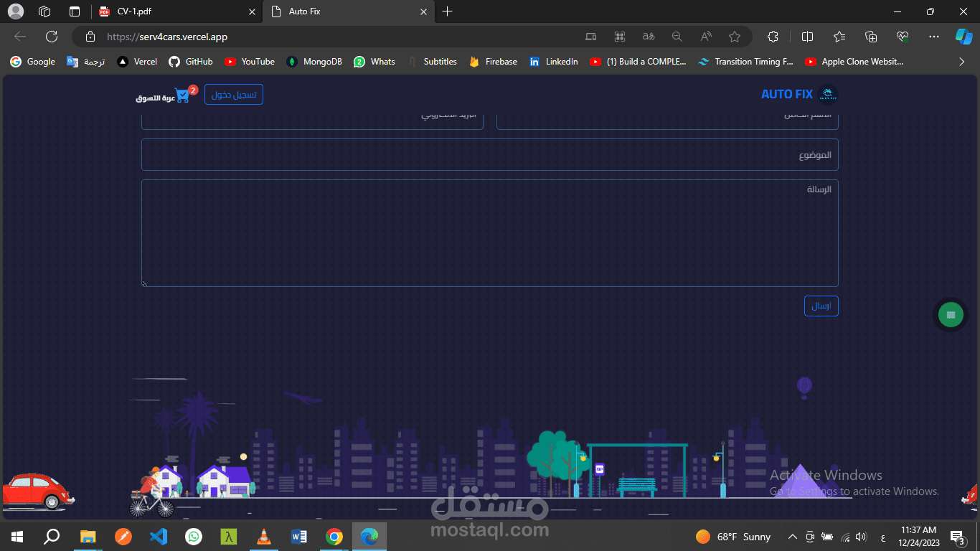Open Postman app from taskbar

123,536
